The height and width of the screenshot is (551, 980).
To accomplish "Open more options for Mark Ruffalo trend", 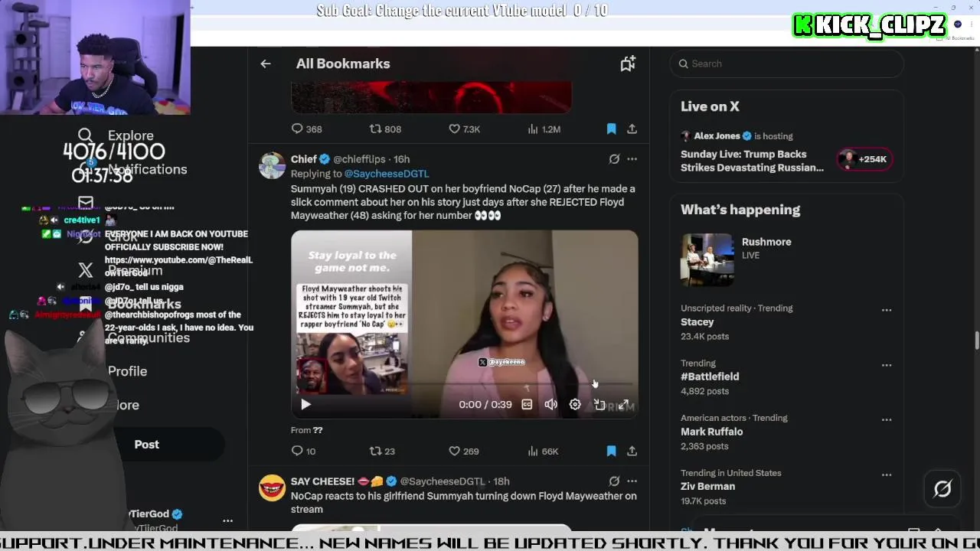I will pos(887,419).
